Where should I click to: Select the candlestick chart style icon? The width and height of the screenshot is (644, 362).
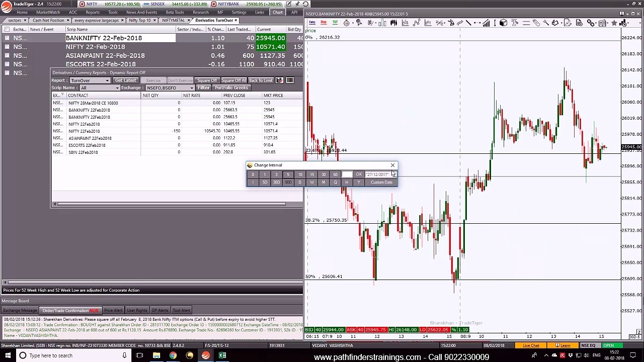pos(393,23)
